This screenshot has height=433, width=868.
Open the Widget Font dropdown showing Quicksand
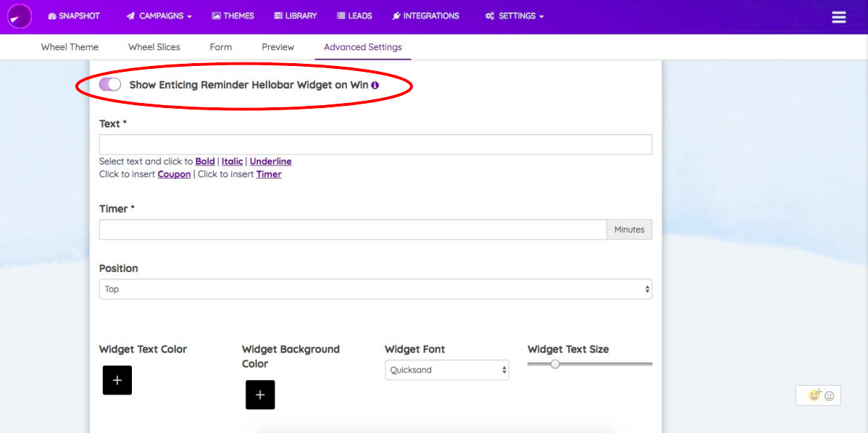pyautogui.click(x=446, y=369)
